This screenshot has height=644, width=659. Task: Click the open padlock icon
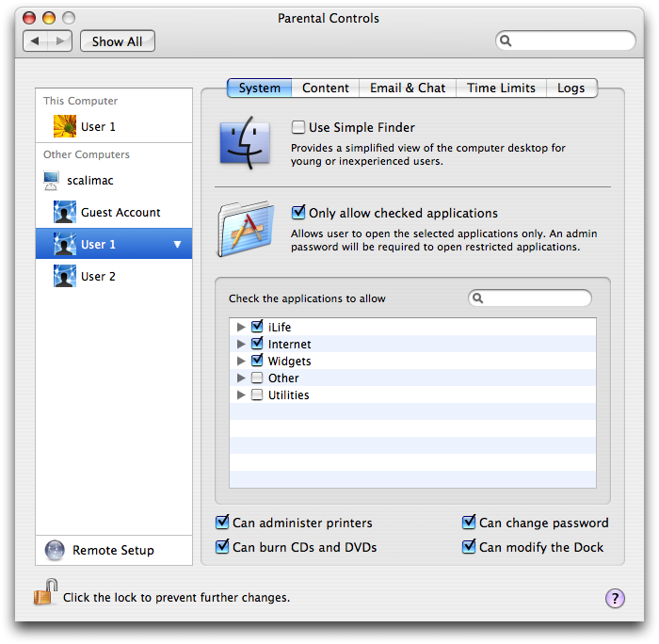pos(45,592)
